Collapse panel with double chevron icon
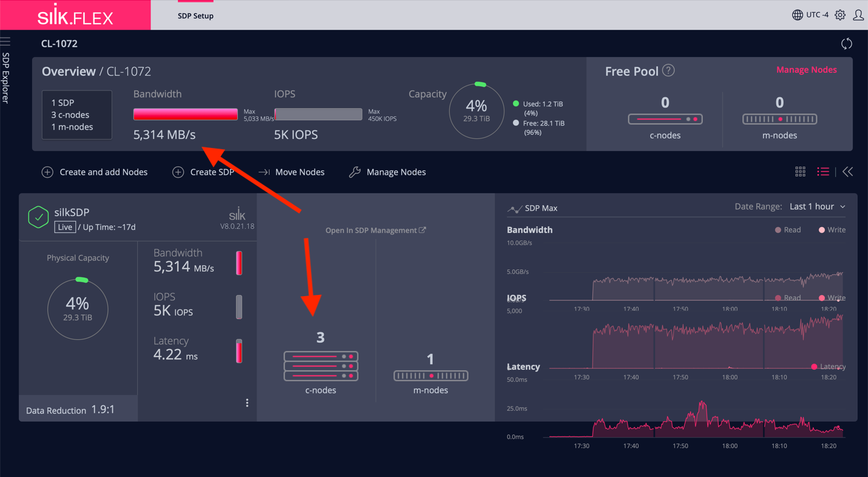868x477 pixels. point(848,172)
